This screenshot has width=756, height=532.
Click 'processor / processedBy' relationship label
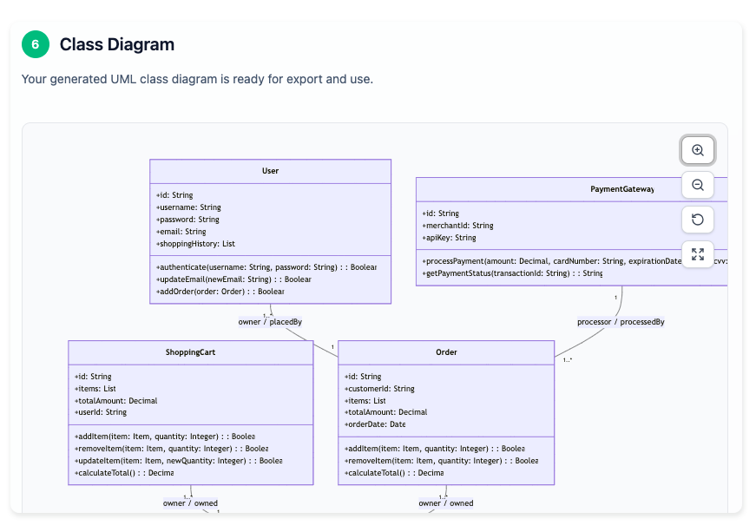tap(621, 322)
